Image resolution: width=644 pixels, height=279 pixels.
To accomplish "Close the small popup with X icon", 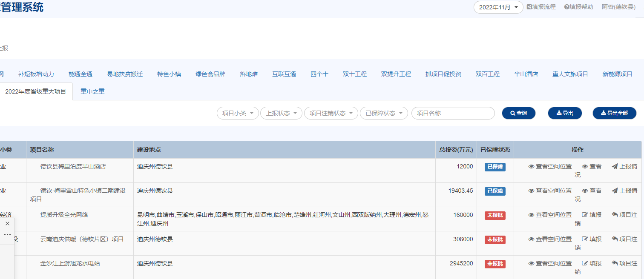I will point(7,224).
